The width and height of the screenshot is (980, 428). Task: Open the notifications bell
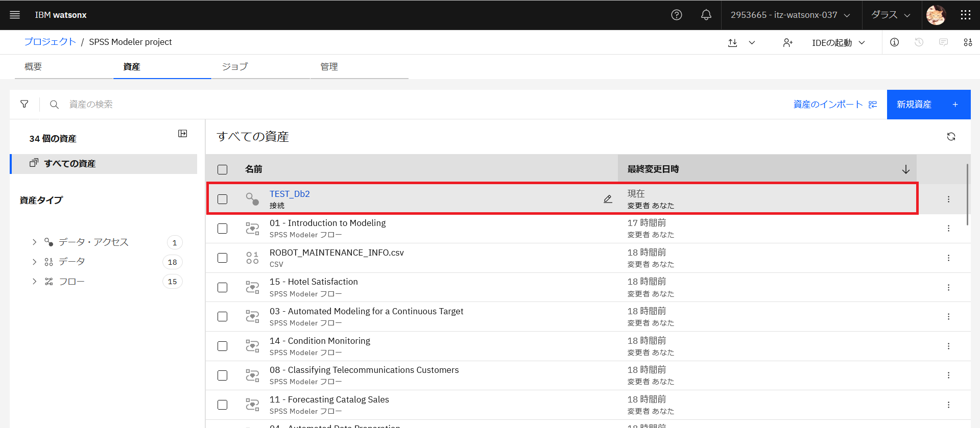[706, 15]
